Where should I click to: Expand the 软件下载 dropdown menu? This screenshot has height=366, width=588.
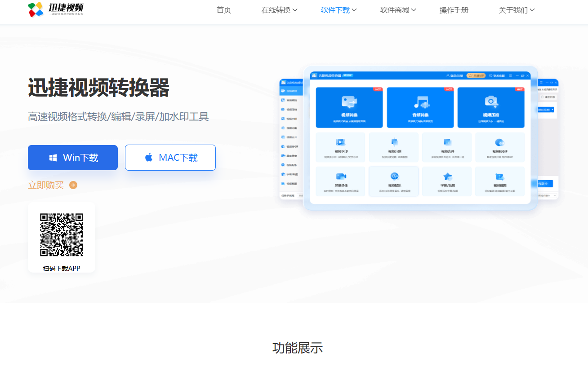339,10
